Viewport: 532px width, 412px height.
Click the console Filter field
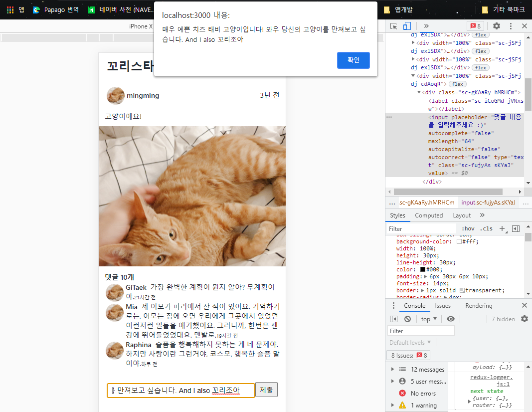(x=421, y=331)
